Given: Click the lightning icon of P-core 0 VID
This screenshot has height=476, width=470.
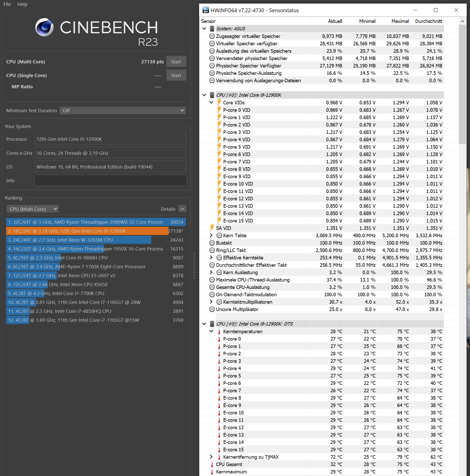Looking at the screenshot, I should pos(219,110).
